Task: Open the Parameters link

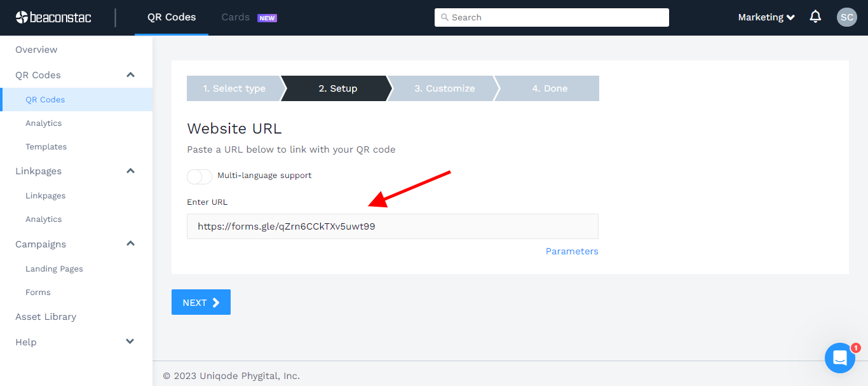Action: pos(571,251)
